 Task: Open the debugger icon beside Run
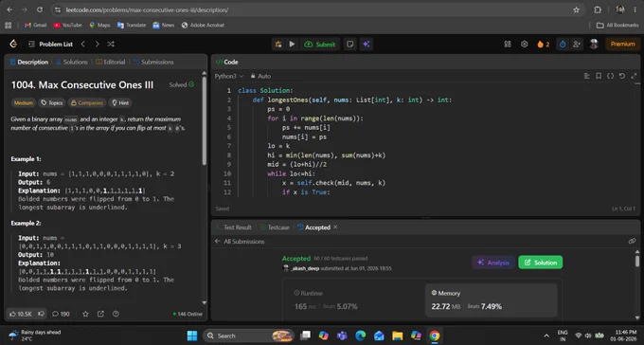coord(278,44)
